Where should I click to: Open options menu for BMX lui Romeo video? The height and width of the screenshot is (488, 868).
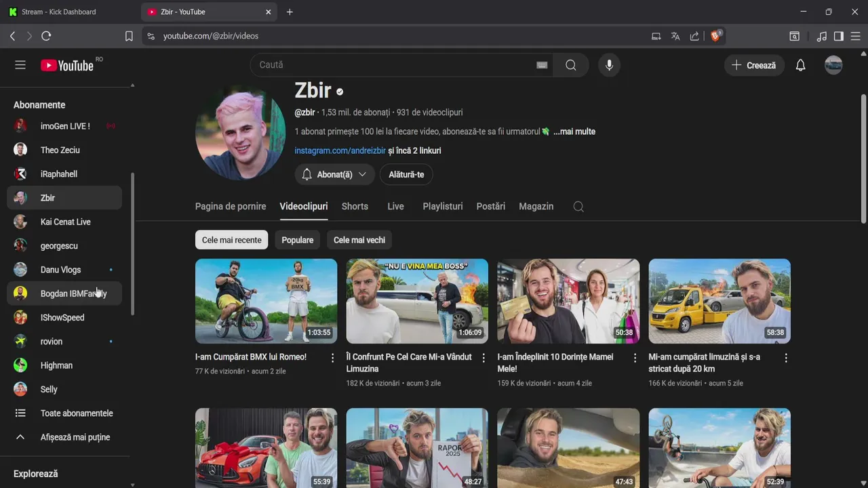[332, 358]
